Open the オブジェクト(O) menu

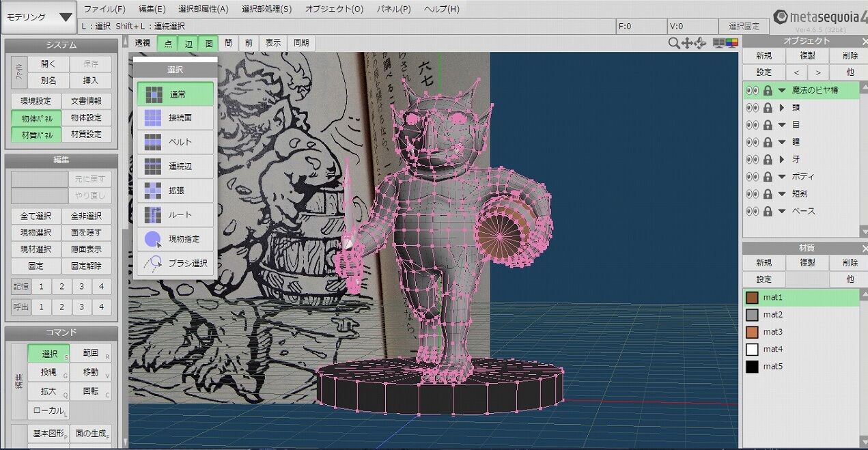(x=334, y=9)
